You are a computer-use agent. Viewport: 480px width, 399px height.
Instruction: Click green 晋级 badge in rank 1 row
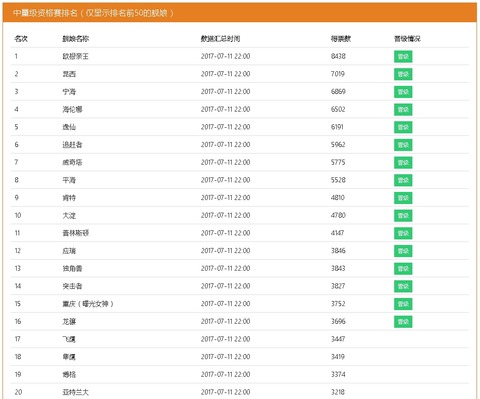403,56
